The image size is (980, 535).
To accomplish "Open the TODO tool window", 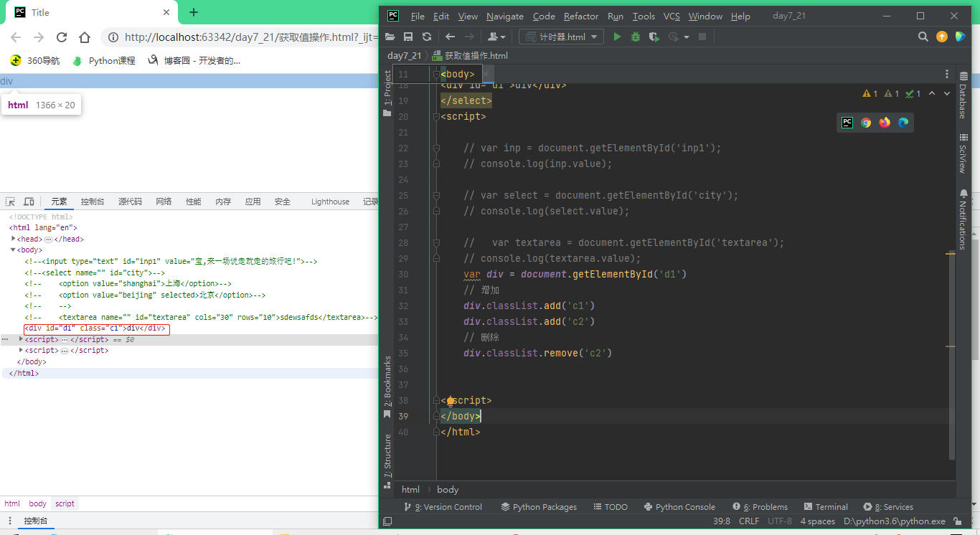I will (x=611, y=507).
